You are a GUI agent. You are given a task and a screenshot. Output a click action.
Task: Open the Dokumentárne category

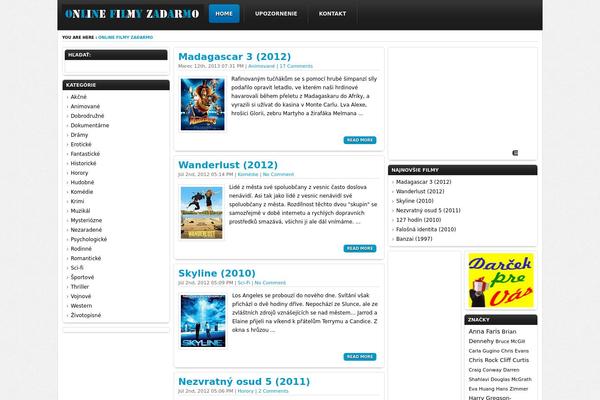90,126
